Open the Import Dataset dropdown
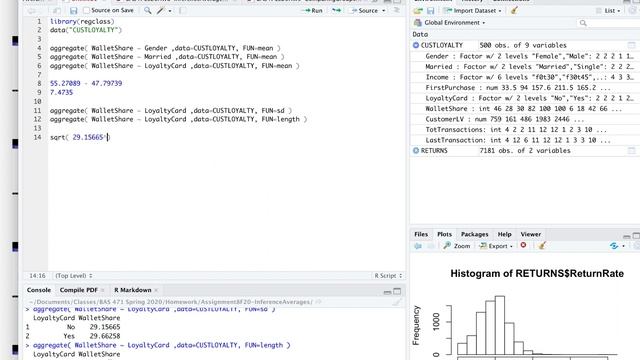Image resolution: width=640 pixels, height=360 pixels. pos(473,11)
